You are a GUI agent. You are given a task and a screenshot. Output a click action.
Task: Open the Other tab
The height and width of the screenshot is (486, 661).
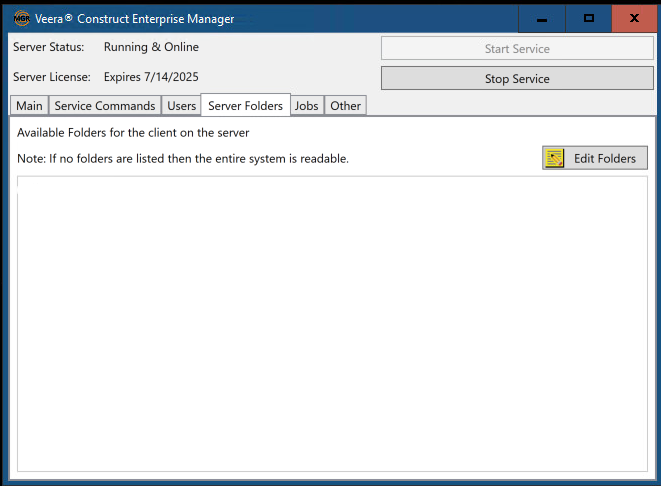tap(345, 105)
